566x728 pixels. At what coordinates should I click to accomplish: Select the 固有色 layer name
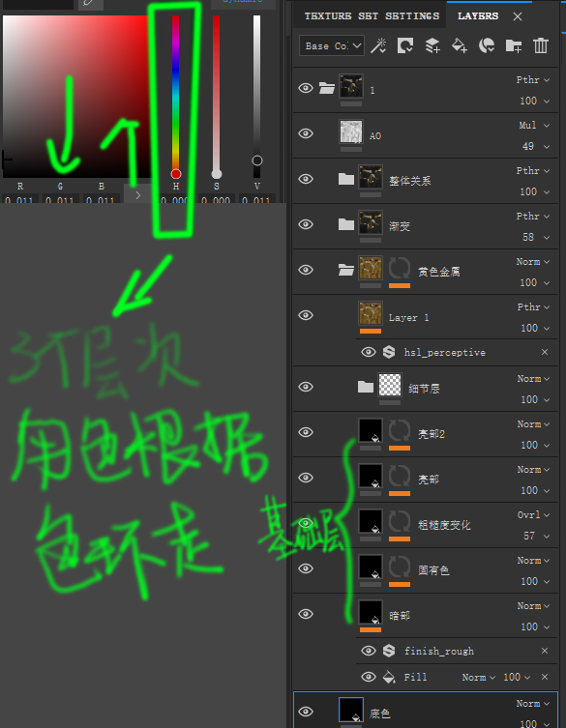(x=433, y=570)
